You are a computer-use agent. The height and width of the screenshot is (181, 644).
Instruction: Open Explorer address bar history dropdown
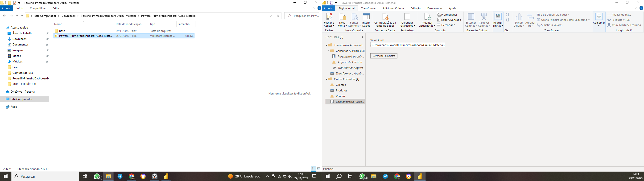click(271, 16)
